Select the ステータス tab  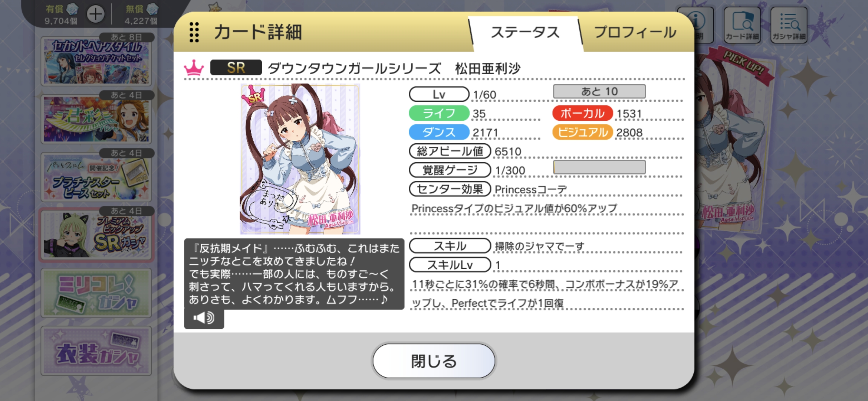tap(525, 33)
